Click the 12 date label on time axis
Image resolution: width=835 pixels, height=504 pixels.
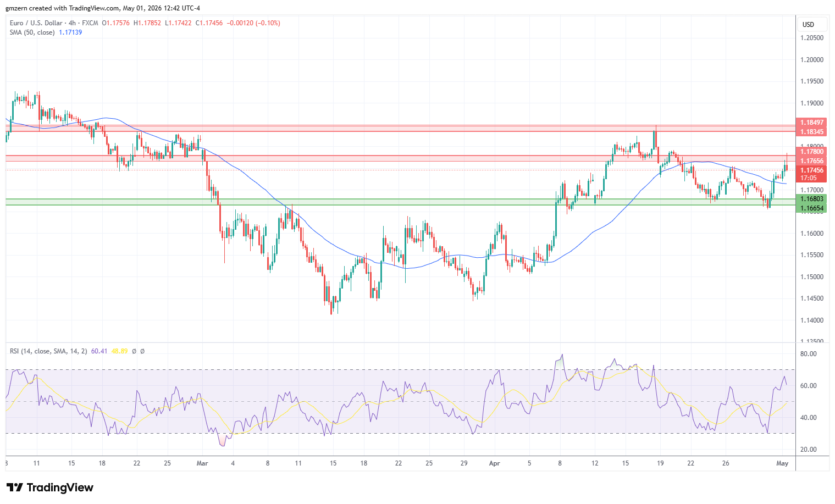(595, 463)
